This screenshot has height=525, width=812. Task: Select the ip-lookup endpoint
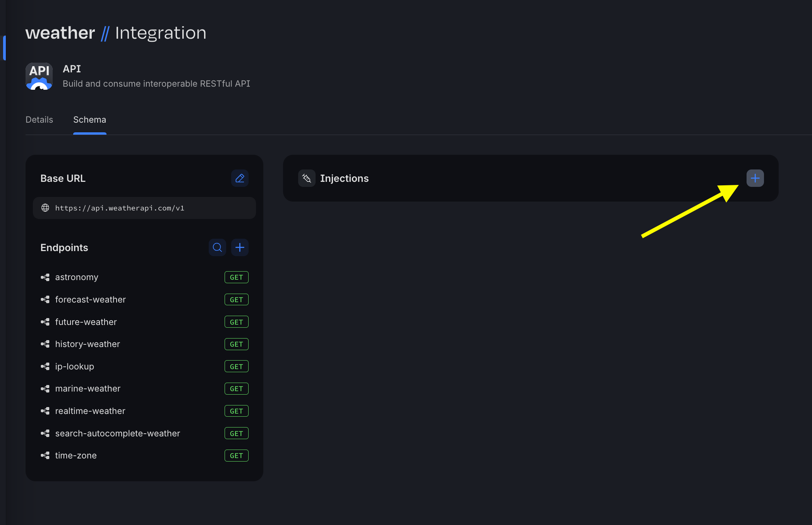[74, 367]
